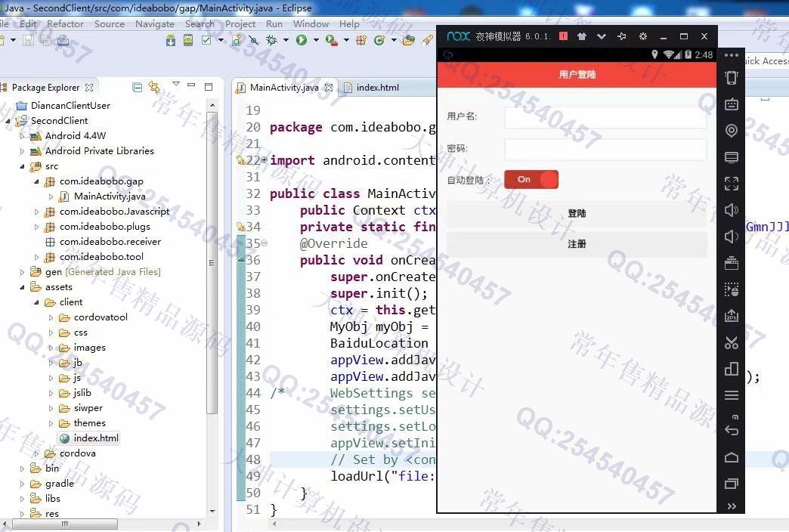The image size is (789, 532).
Task: Expand folded imports at line 22
Action: coord(265,159)
